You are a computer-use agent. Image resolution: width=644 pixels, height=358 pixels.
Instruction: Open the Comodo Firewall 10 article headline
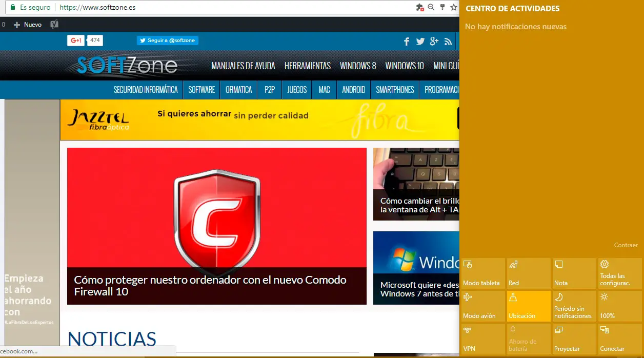click(210, 286)
